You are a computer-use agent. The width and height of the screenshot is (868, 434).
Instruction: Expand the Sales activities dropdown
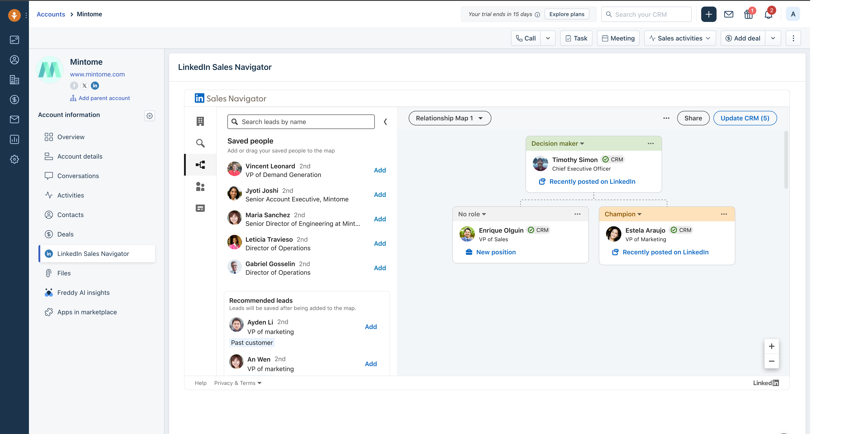click(680, 38)
